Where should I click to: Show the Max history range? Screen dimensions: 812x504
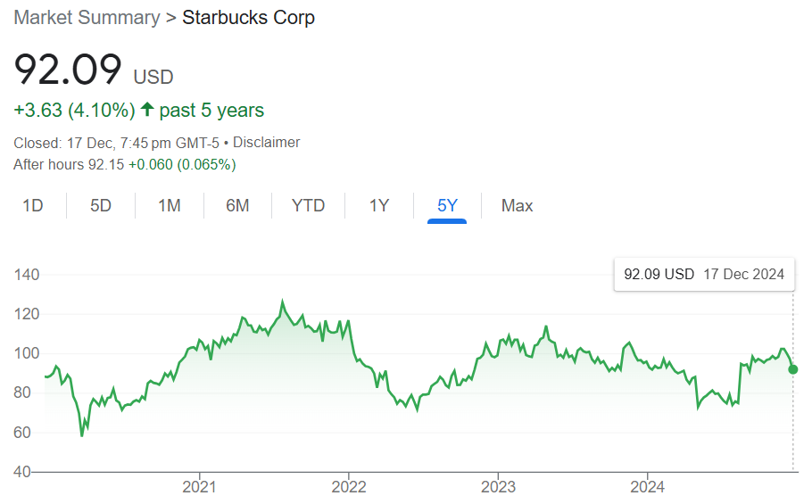pos(517,206)
